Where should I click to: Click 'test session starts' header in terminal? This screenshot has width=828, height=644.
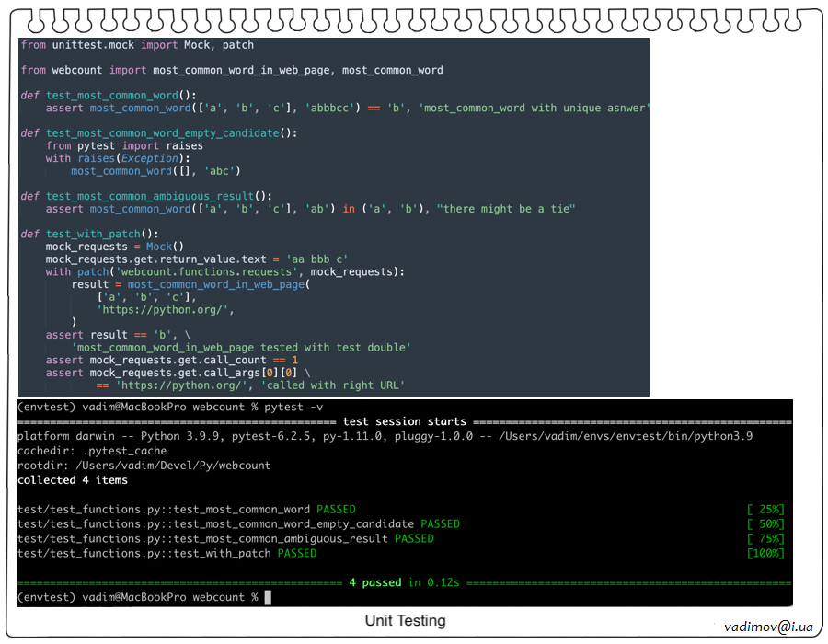(x=405, y=421)
